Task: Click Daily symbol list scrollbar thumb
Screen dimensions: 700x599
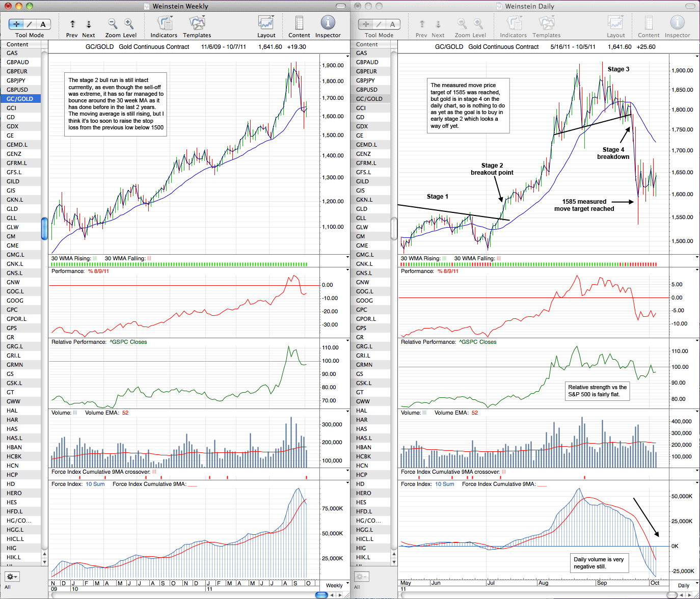Action: (x=394, y=229)
